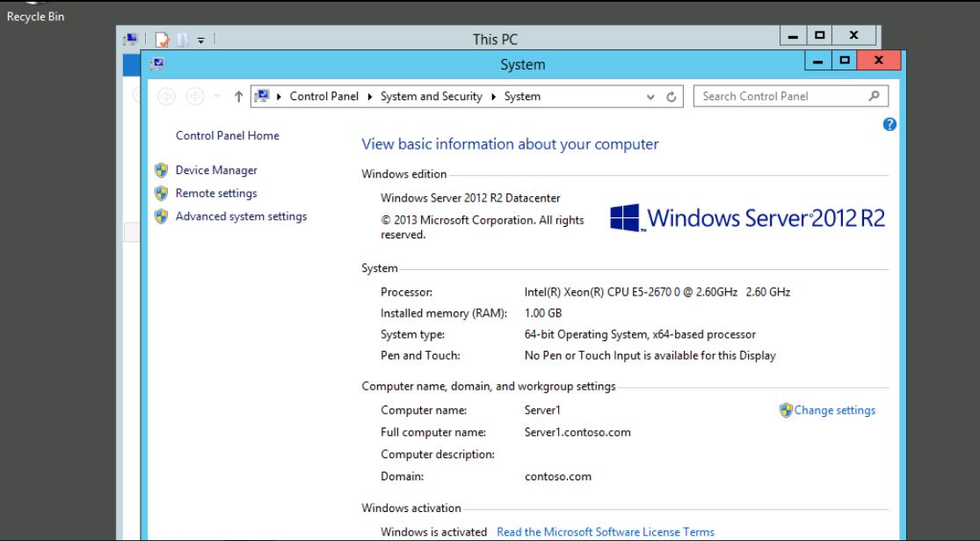The image size is (980, 541).
Task: Open Remote settings link
Action: tap(216, 194)
